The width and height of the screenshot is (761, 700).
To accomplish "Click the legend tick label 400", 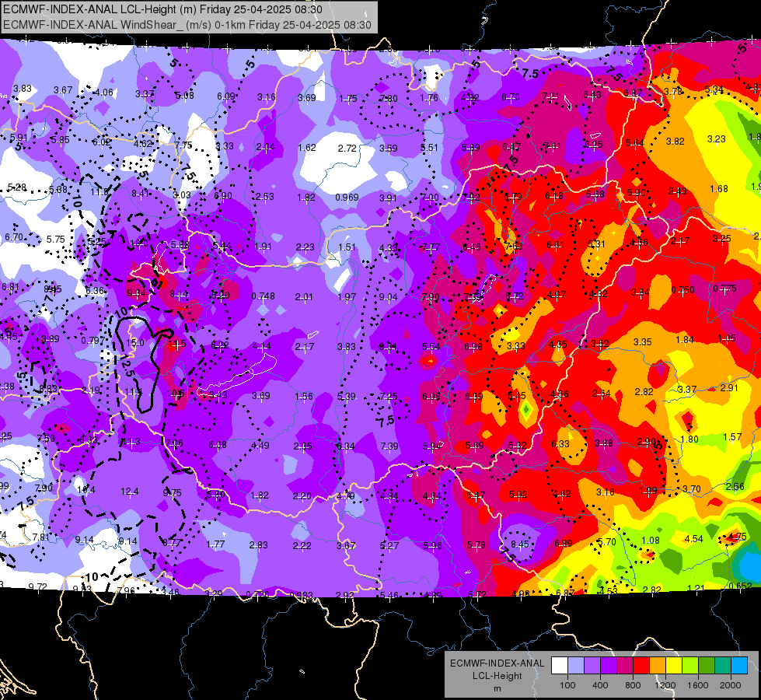I will point(600,685).
